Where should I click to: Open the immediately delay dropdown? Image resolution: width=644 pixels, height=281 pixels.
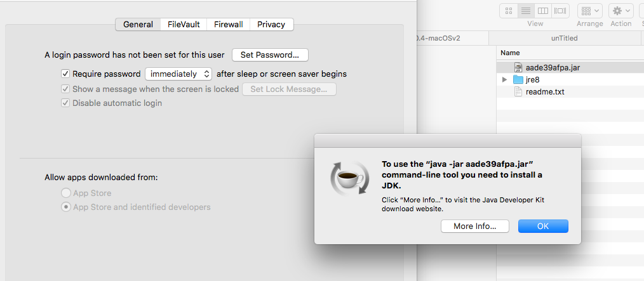[178, 74]
